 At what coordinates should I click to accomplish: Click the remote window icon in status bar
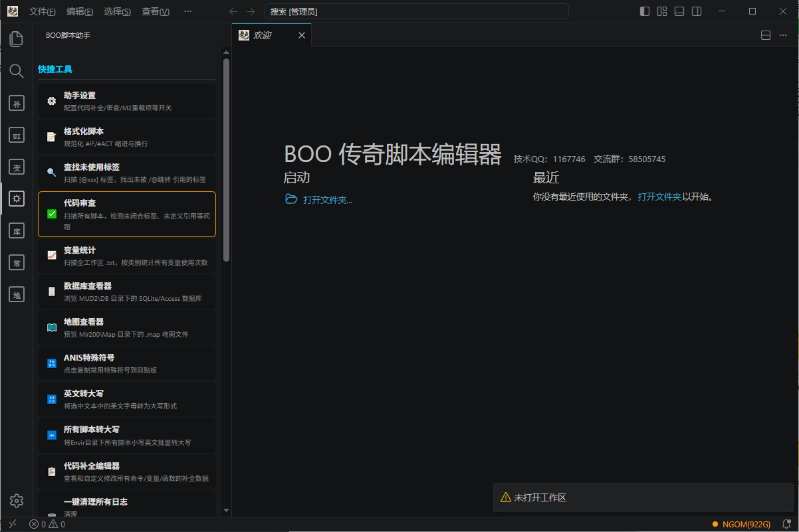pyautogui.click(x=12, y=524)
